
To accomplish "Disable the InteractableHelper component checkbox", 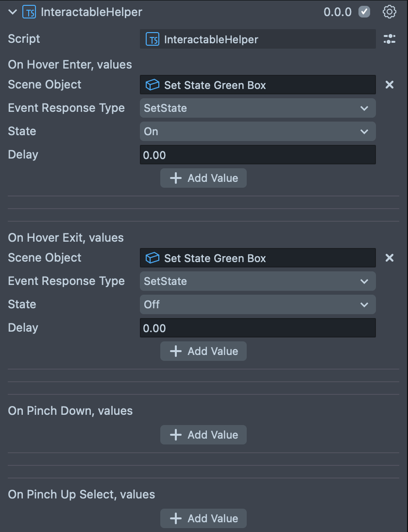I will (x=364, y=12).
